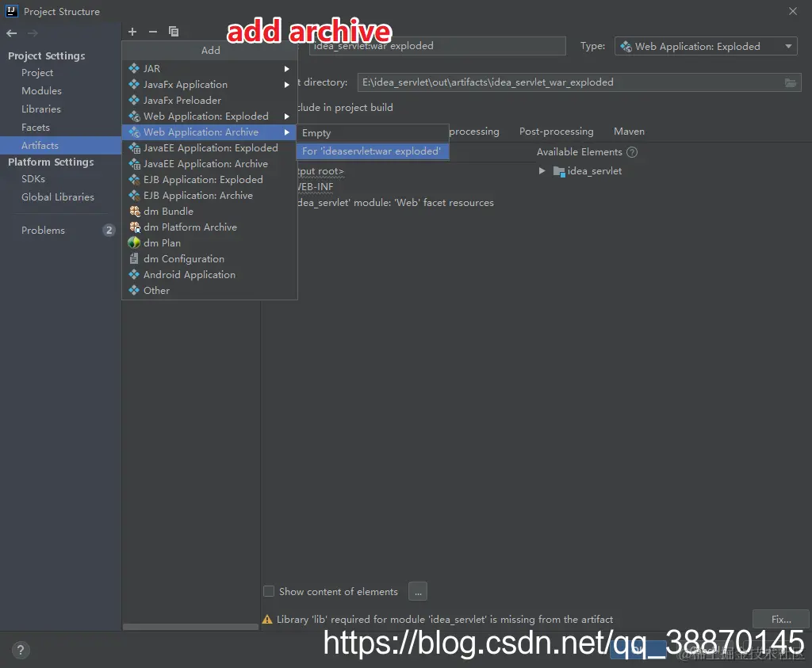Expand JavaFx Application submenu arrow
Image resolution: width=812 pixels, height=668 pixels.
coord(286,84)
